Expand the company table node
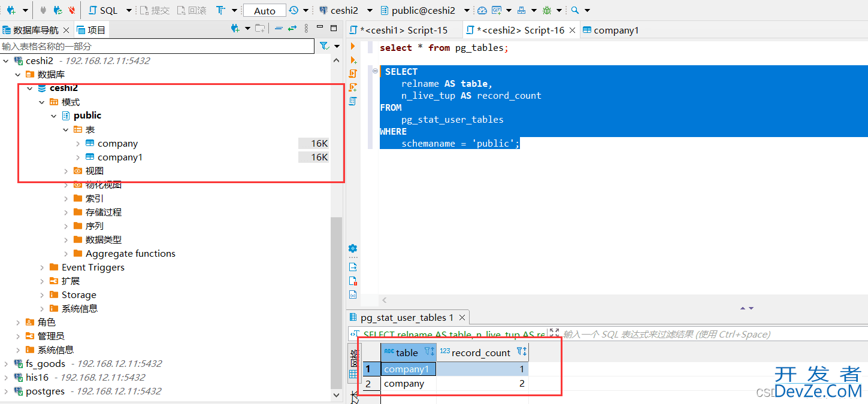This screenshot has width=868, height=404. tap(77, 143)
